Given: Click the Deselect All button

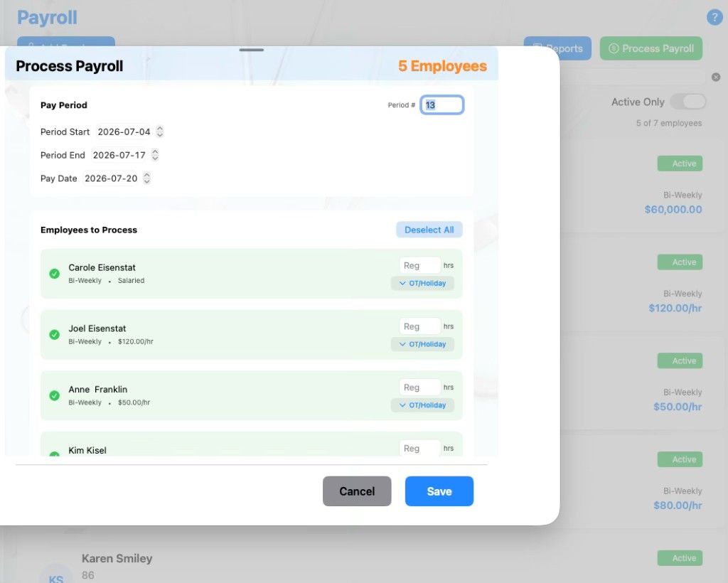Looking at the screenshot, I should (429, 230).
